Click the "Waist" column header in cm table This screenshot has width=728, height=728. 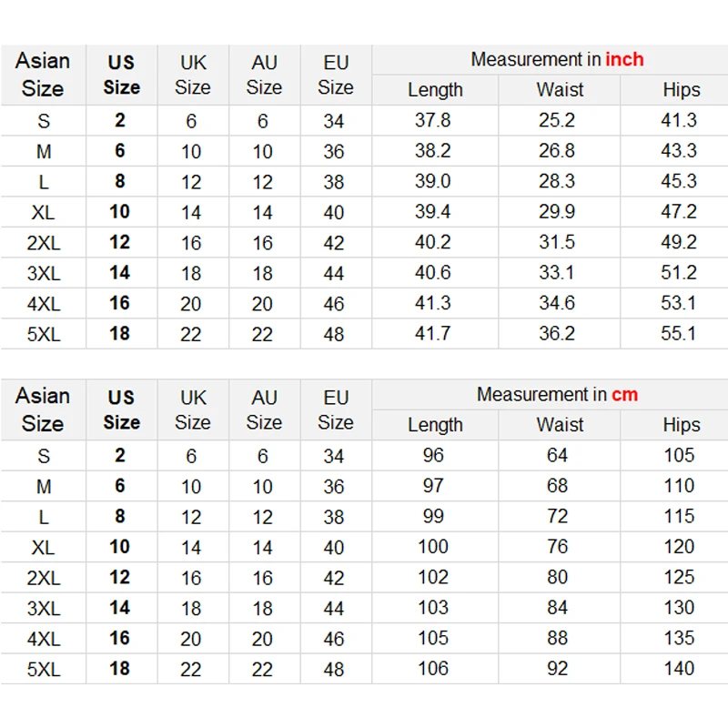[x=560, y=425]
